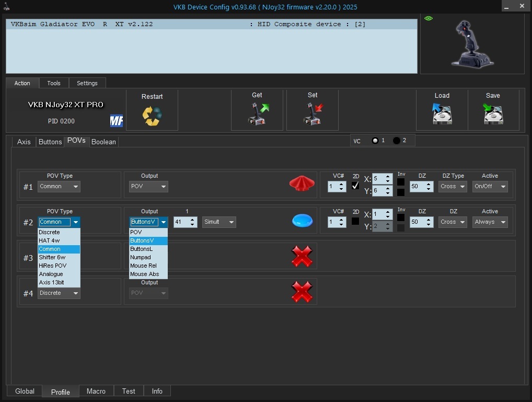Select Numpad in Output list
This screenshot has height=402, width=532.
tap(148, 257)
